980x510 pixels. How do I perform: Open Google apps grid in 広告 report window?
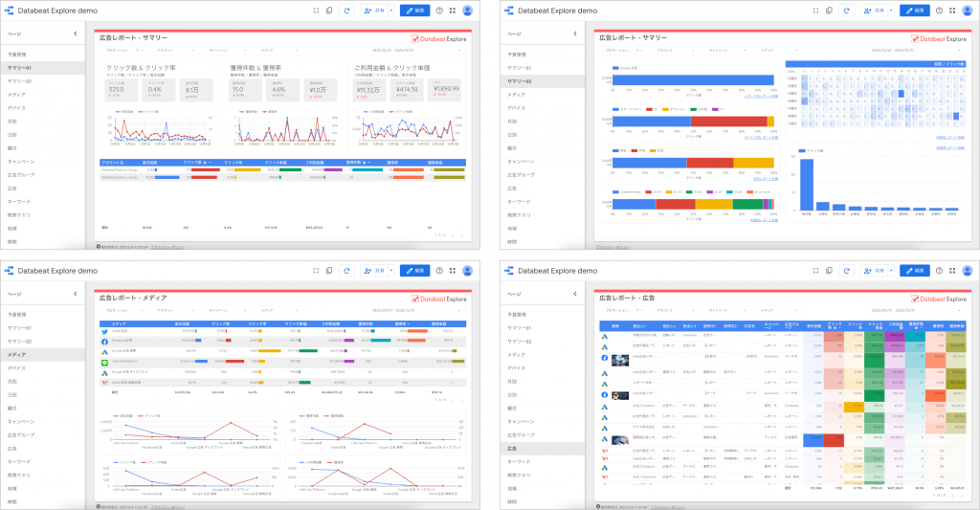point(952,271)
